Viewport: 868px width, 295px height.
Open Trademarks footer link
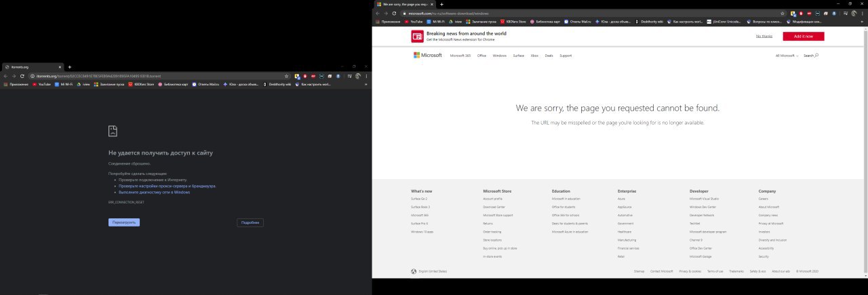(x=736, y=271)
